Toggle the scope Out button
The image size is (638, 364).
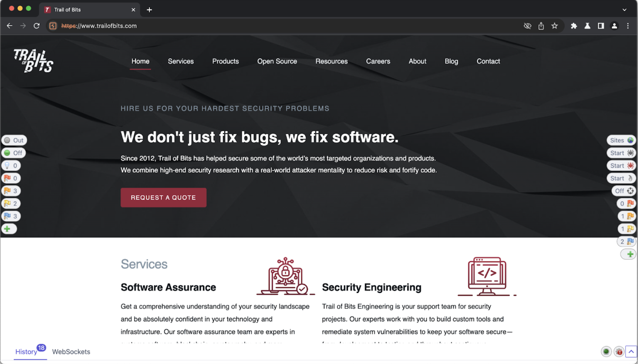pos(14,140)
